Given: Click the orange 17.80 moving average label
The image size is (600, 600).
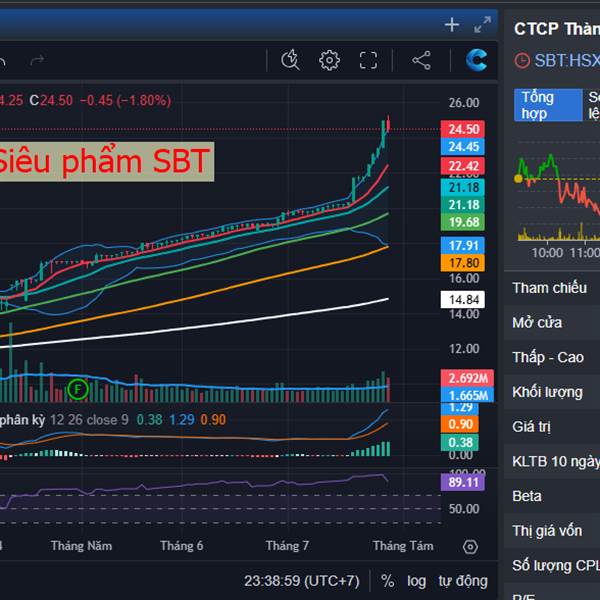Looking at the screenshot, I should 463,263.
